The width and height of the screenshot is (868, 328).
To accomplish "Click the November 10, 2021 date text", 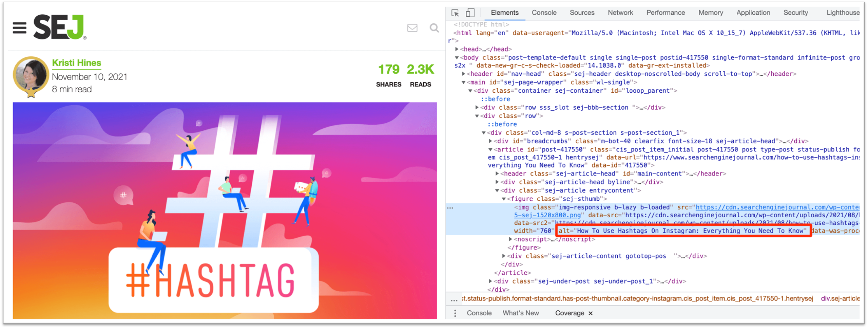I will pos(90,77).
